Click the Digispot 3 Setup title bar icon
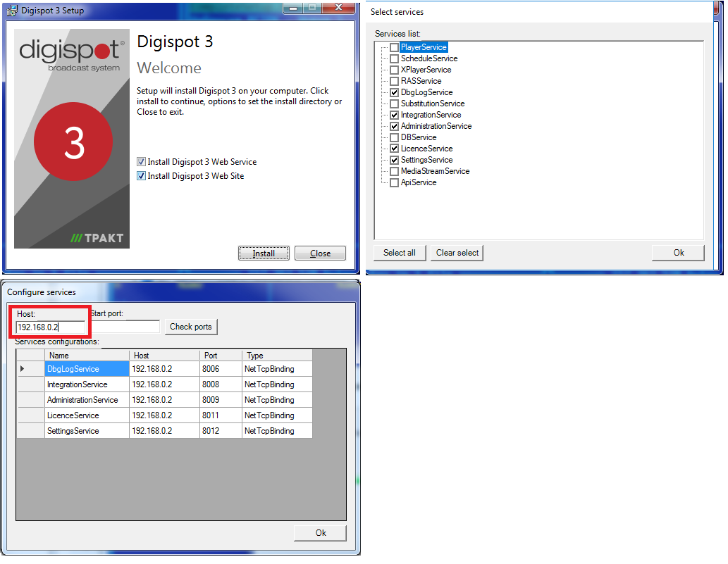This screenshot has width=728, height=564. [x=12, y=10]
